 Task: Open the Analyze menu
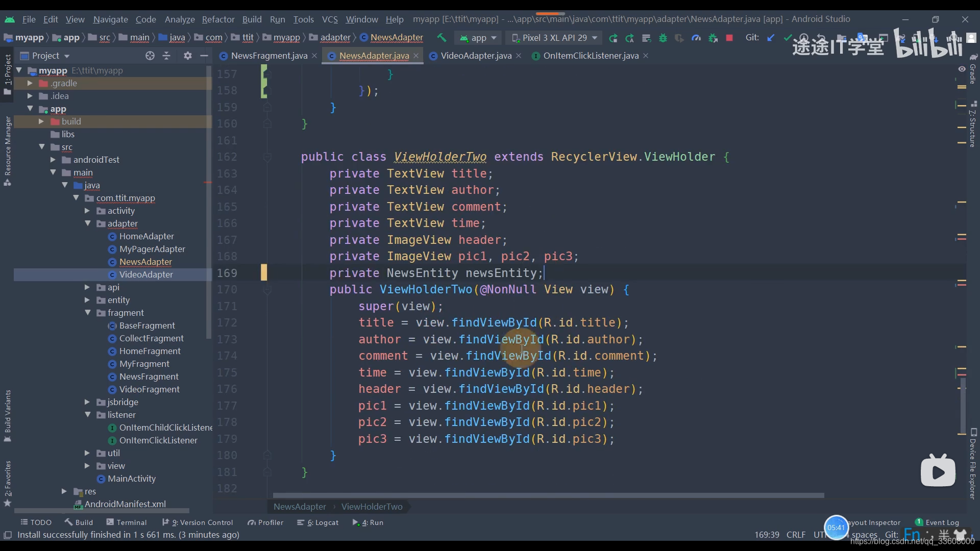[180, 19]
